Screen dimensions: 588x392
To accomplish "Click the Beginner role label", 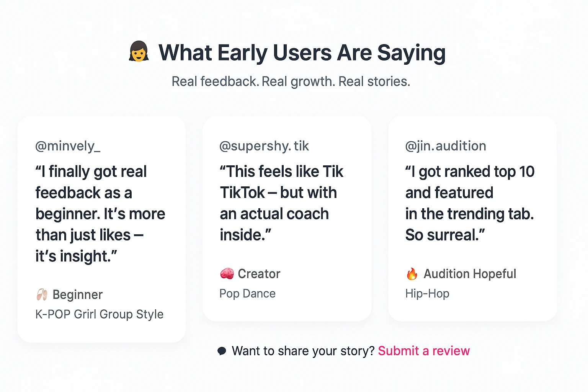I will [x=78, y=295].
